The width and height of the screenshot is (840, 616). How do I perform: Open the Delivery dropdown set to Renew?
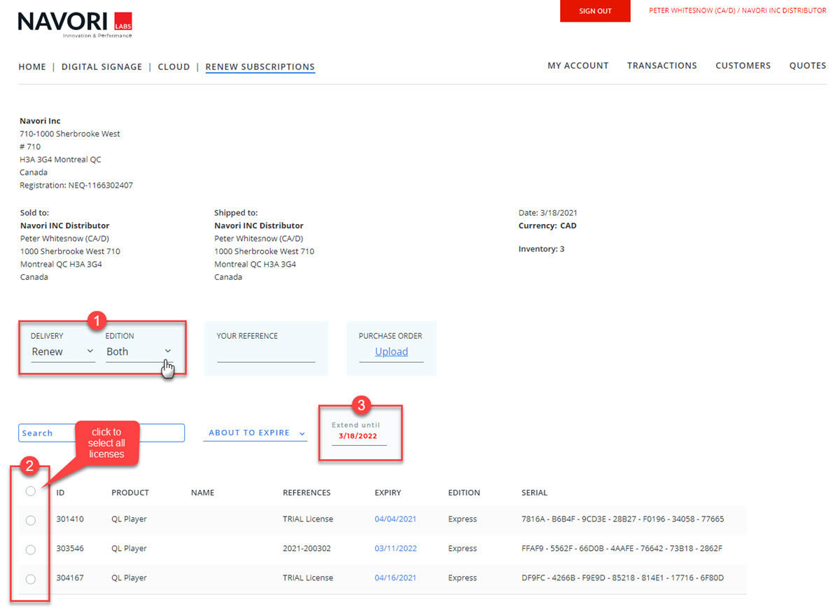pos(62,351)
